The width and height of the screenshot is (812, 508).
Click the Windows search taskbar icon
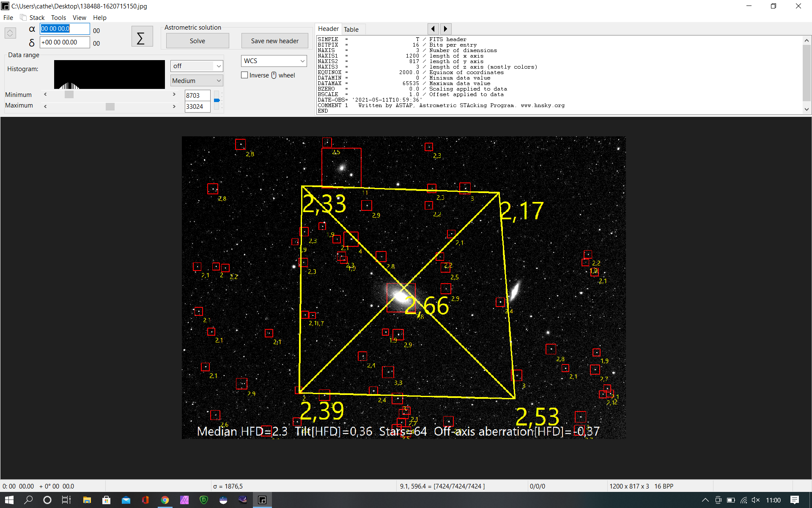(x=28, y=500)
